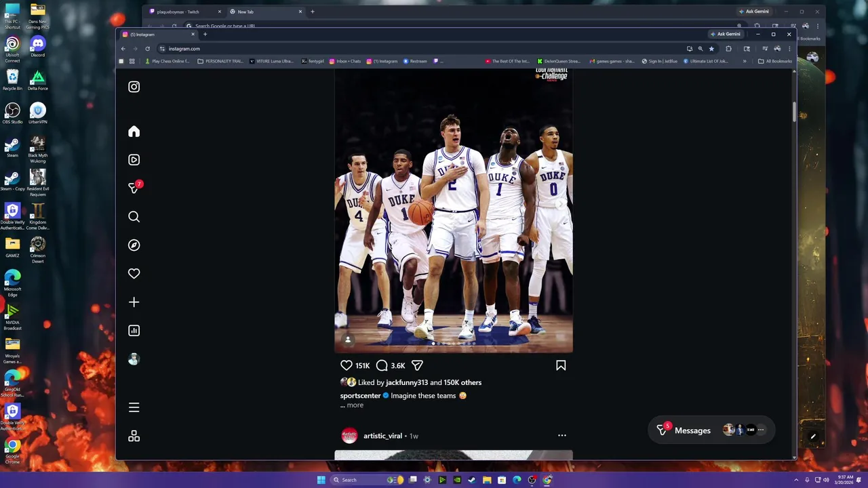Open the Explore compass icon
This screenshot has height=488, width=868.
pyautogui.click(x=134, y=245)
